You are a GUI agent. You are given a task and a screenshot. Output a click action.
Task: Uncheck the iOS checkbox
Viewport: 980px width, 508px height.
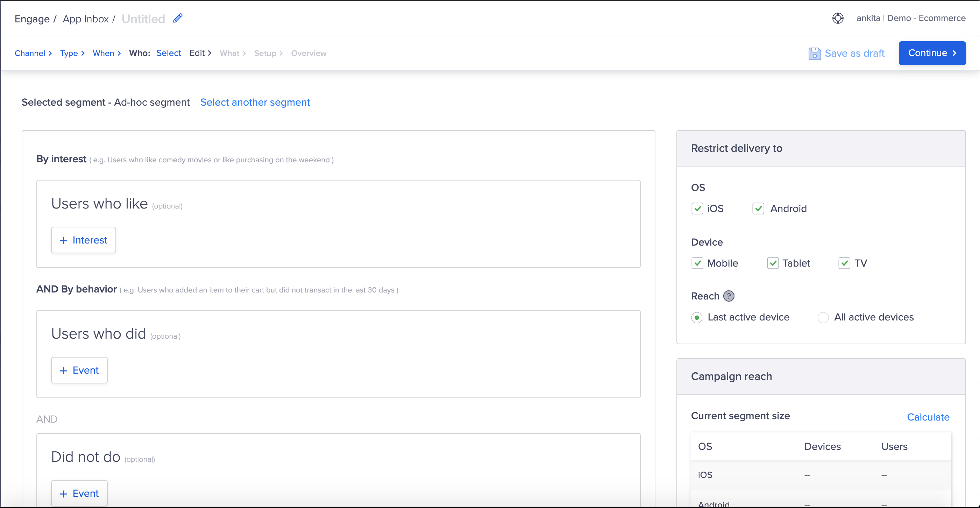(697, 209)
